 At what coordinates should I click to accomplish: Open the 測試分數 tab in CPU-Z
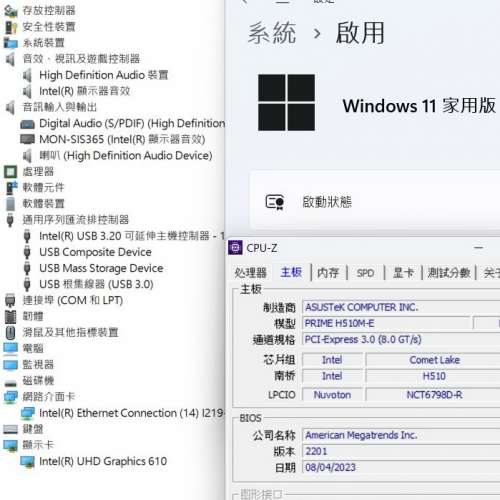click(449, 273)
